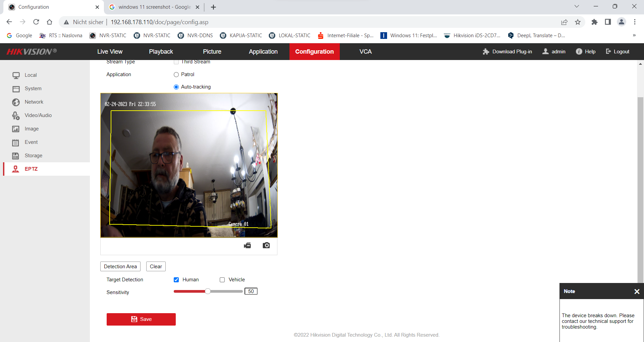Viewport: 644px width, 342px height.
Task: Uncheck the Human target detection checkbox
Action: 176,280
